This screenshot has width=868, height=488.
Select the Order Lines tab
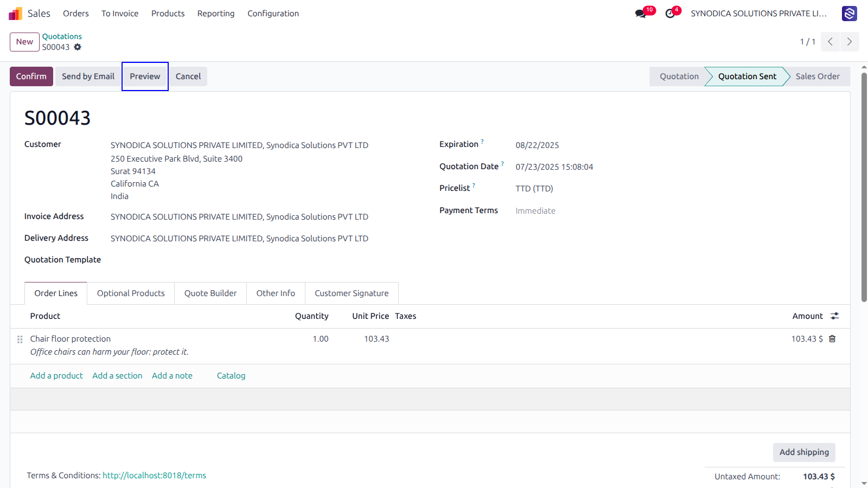56,293
